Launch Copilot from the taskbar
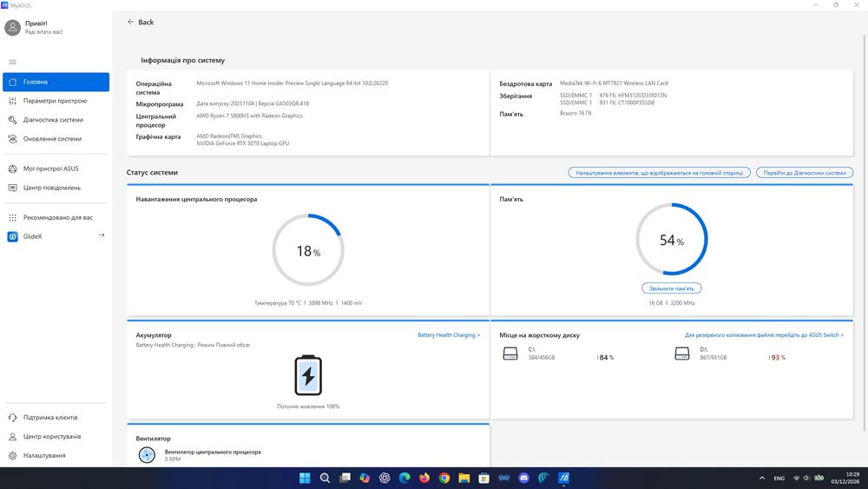Viewport: 868px width, 489px height. click(365, 478)
